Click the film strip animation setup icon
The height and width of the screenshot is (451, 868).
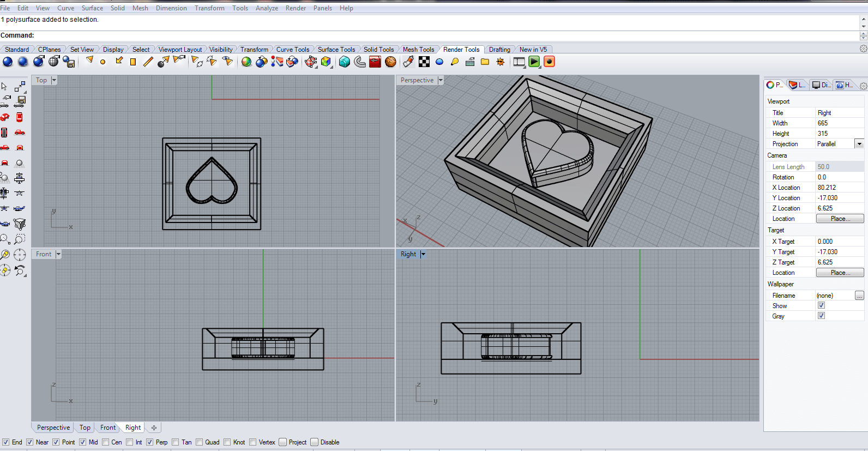(519, 62)
